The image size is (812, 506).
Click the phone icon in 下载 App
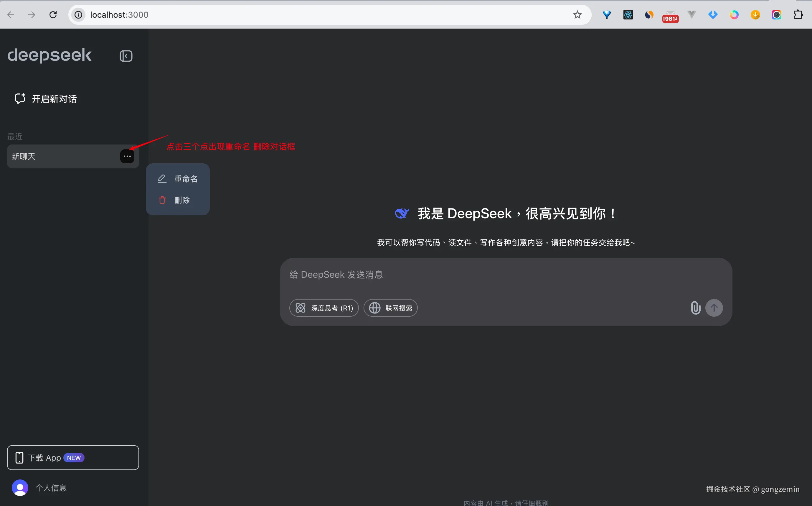click(x=19, y=457)
